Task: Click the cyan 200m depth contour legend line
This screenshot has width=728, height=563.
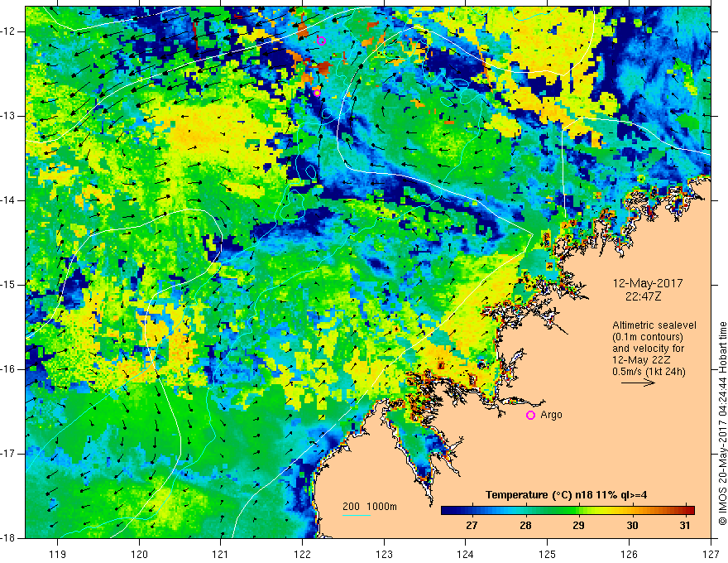Action: pos(356,515)
